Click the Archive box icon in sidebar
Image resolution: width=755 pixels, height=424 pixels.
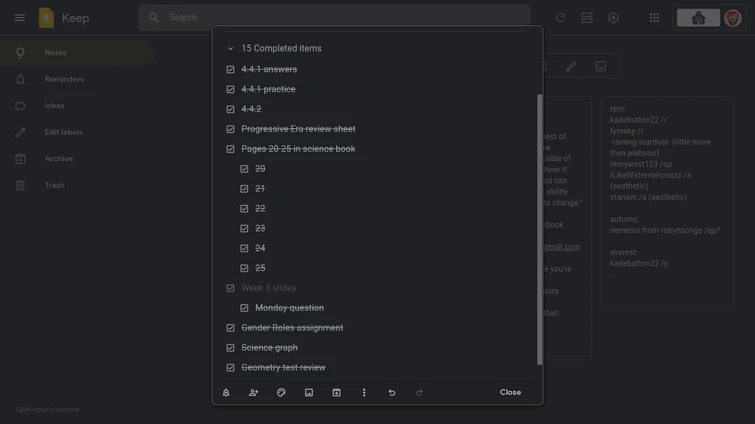(20, 159)
